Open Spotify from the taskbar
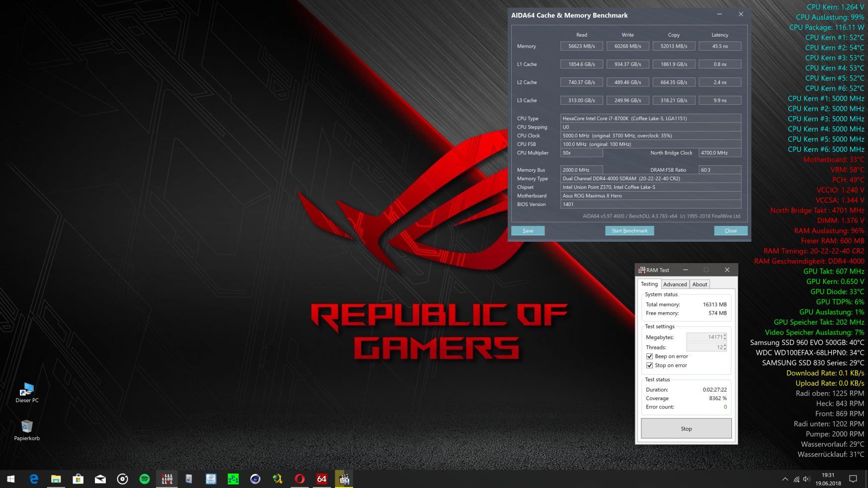 (x=145, y=479)
